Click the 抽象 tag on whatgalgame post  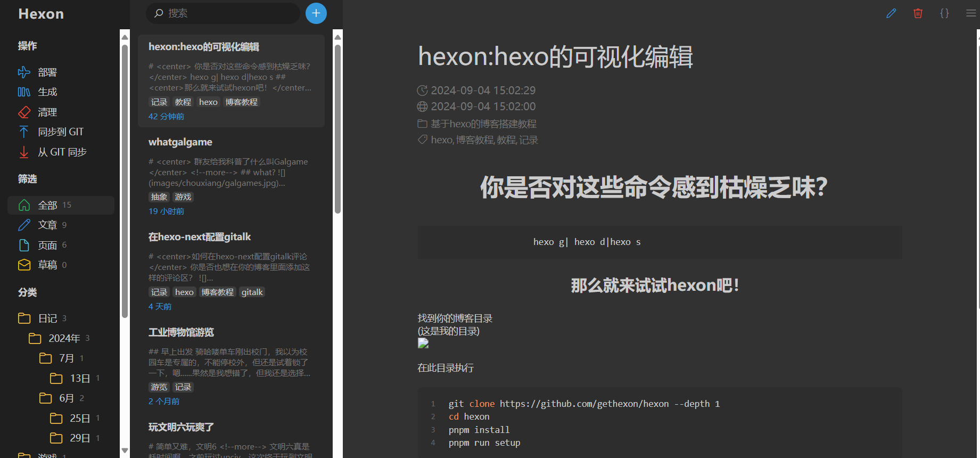coord(159,197)
